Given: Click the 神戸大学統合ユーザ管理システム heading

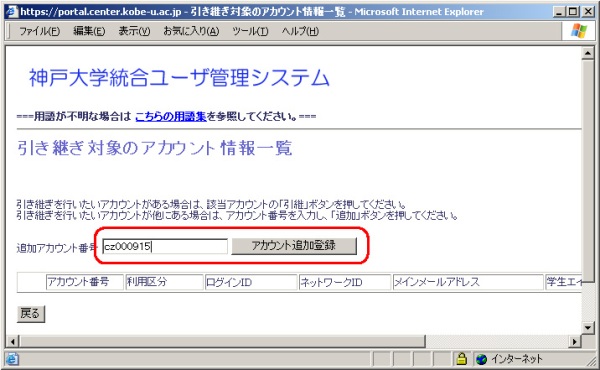Looking at the screenshot, I should (x=179, y=78).
